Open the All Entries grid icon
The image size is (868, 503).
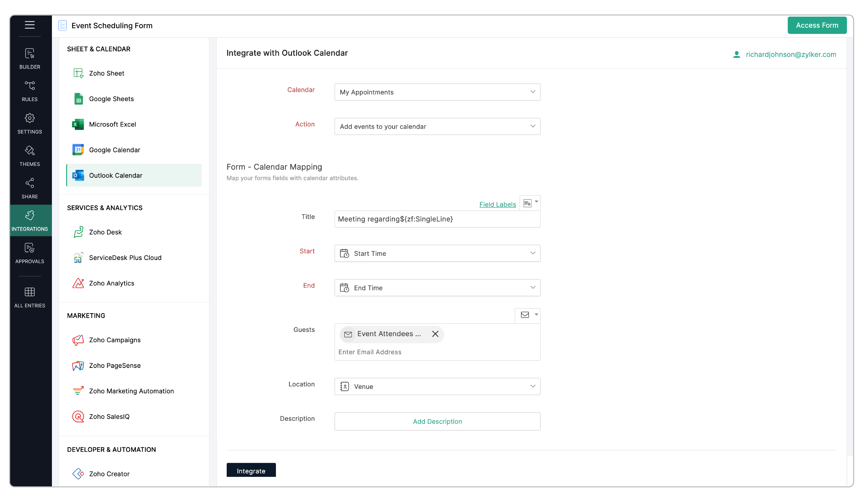[30, 297]
